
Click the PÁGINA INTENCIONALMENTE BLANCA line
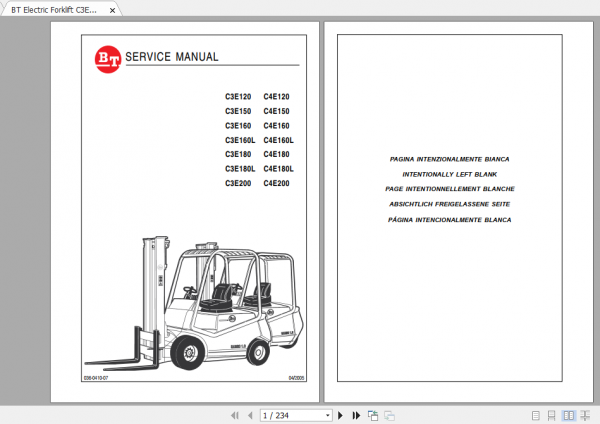450,220
